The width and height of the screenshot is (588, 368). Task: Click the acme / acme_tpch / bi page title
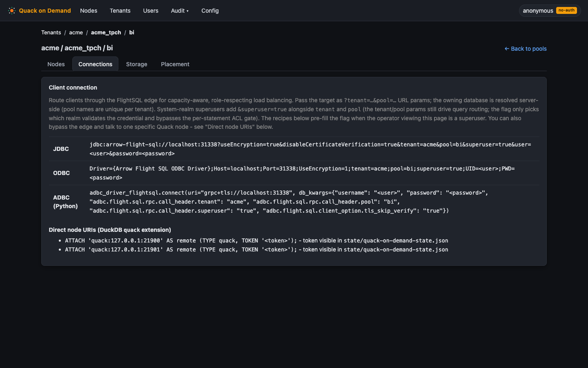(77, 48)
